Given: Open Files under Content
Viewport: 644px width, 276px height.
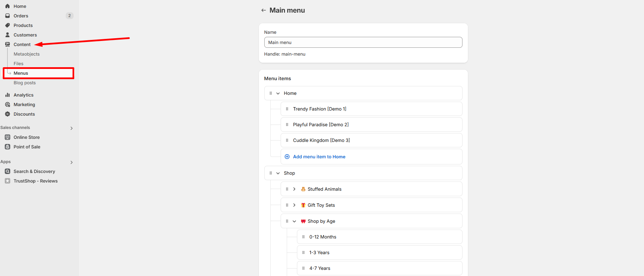Looking at the screenshot, I should (18, 63).
